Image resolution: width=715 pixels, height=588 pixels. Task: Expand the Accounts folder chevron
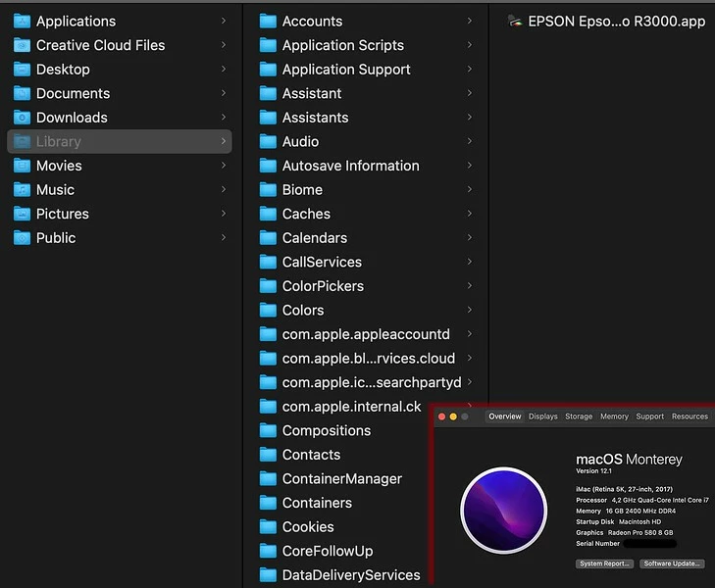[x=470, y=21]
